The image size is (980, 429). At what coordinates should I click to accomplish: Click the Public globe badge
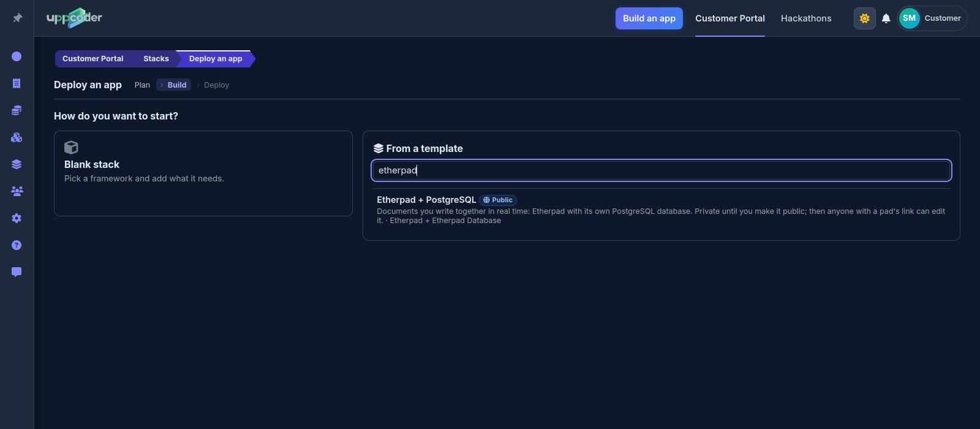pyautogui.click(x=498, y=200)
